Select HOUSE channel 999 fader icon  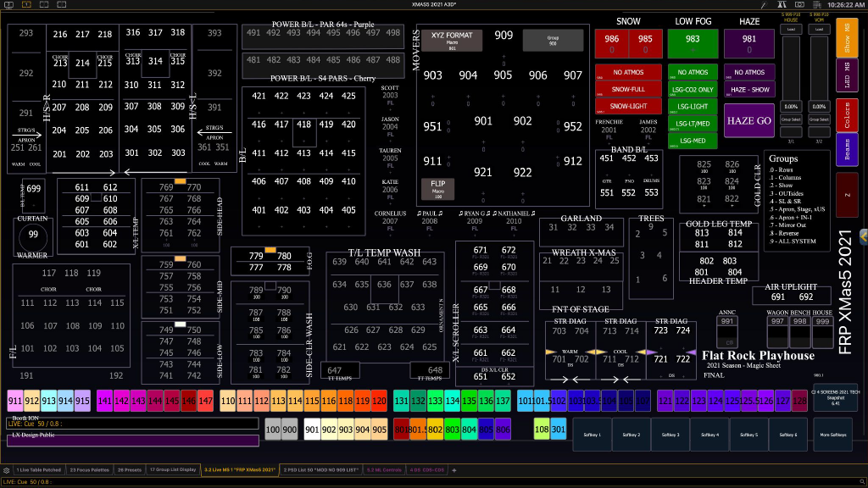822,331
